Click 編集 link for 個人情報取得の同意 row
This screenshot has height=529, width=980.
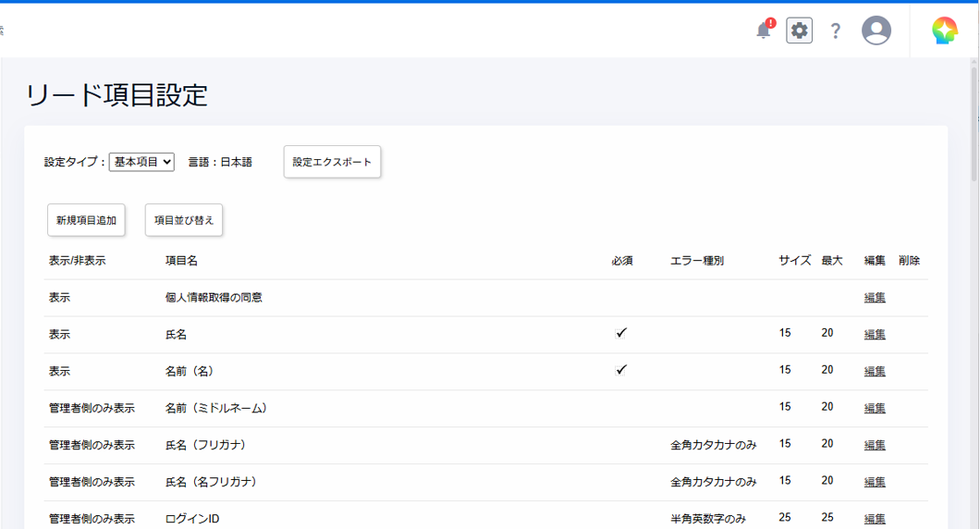click(x=875, y=298)
